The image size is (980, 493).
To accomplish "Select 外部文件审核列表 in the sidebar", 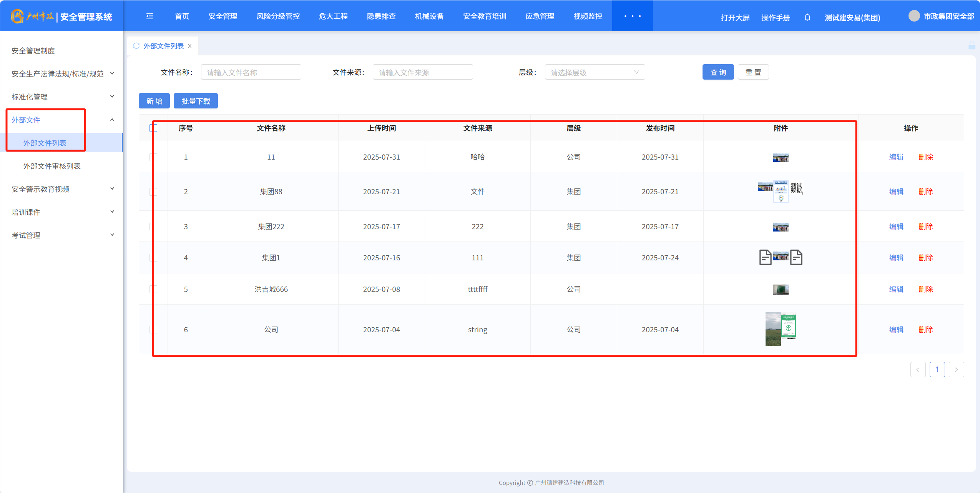I will tap(52, 166).
